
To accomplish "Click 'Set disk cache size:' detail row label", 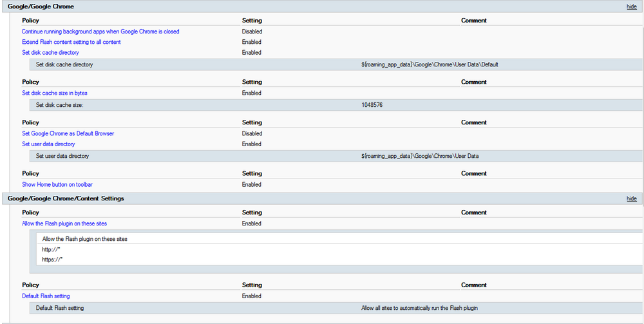I will (59, 105).
